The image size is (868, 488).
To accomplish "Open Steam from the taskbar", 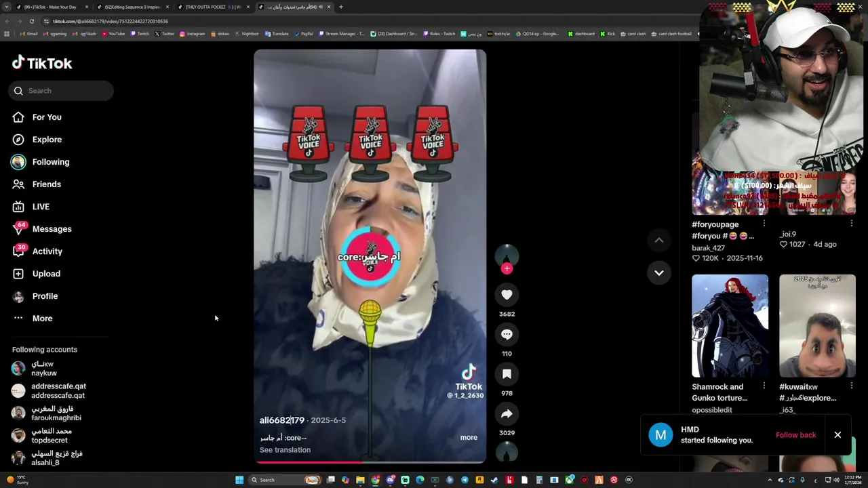I will point(494,480).
